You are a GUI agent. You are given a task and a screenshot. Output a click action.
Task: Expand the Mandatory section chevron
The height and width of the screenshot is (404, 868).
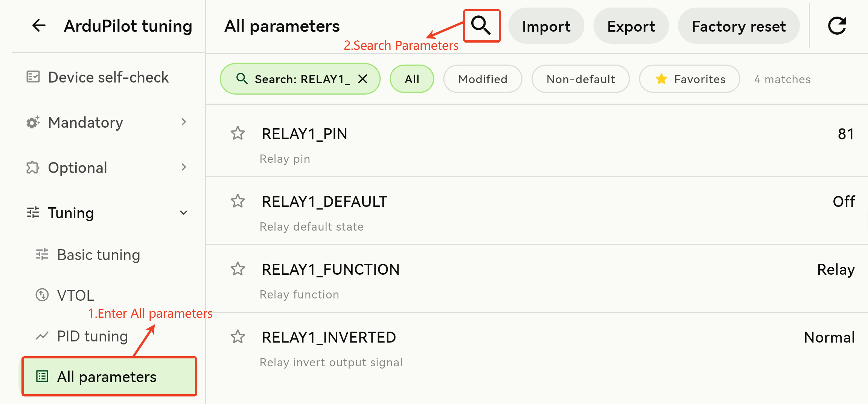point(184,122)
